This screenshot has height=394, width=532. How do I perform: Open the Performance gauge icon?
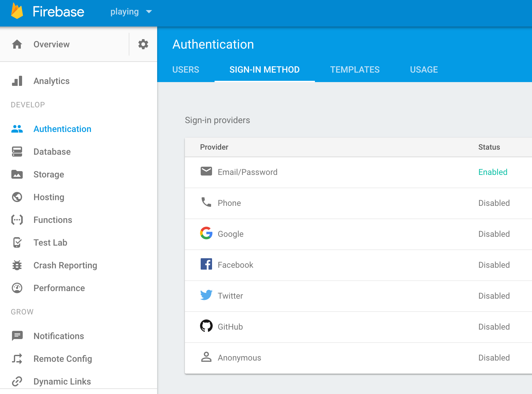coord(17,288)
